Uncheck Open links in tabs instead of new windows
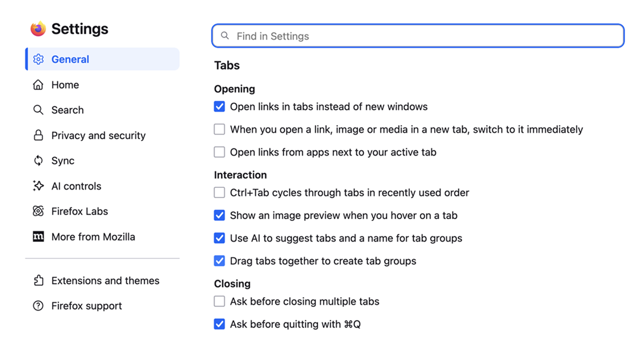 tap(220, 107)
